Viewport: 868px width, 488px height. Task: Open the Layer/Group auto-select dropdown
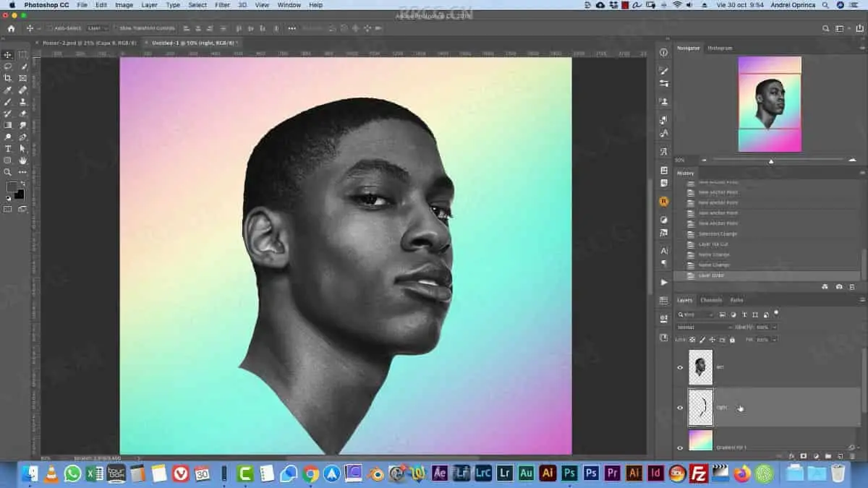(x=97, y=28)
